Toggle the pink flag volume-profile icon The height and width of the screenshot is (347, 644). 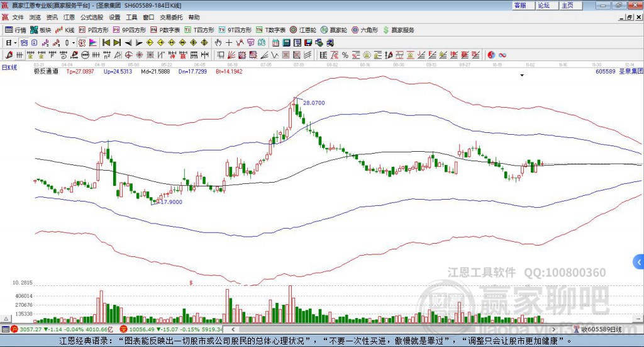point(93,43)
